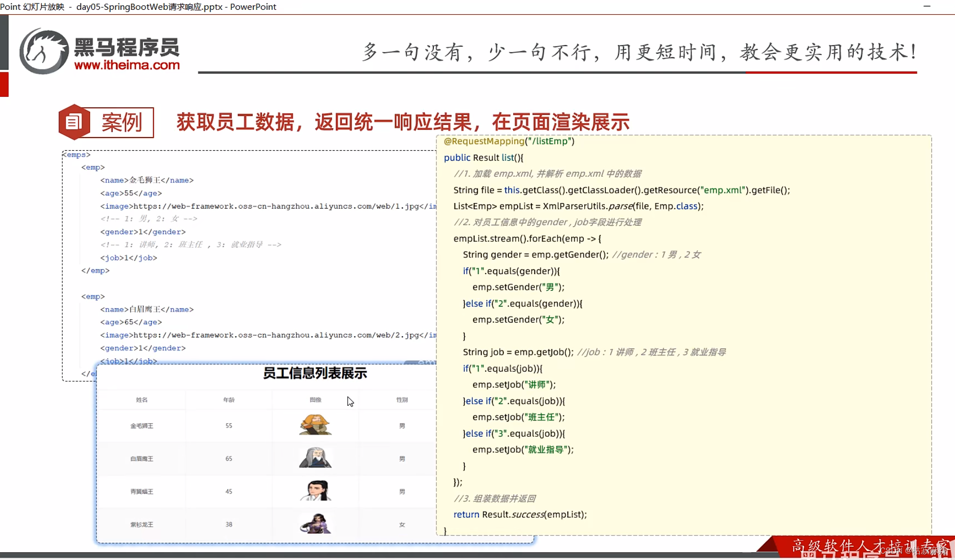Screen dimensions: 955x560
Task: Click the 紫衫龙王 character portrait image
Action: tap(315, 524)
